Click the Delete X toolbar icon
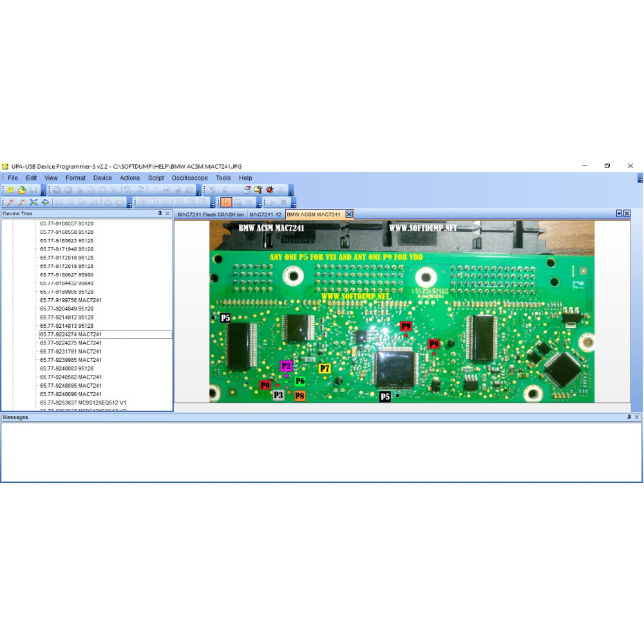Viewport: 644px width, 644px height. pos(114,190)
